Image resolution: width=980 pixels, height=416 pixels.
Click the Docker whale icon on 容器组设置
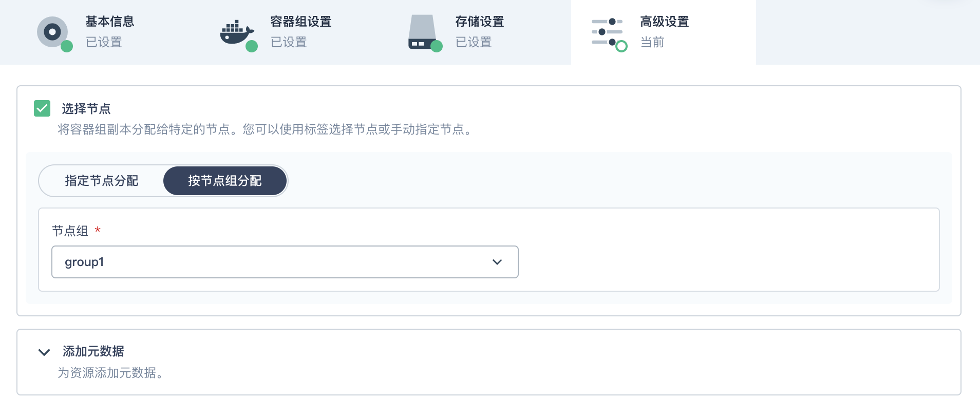coord(235,31)
